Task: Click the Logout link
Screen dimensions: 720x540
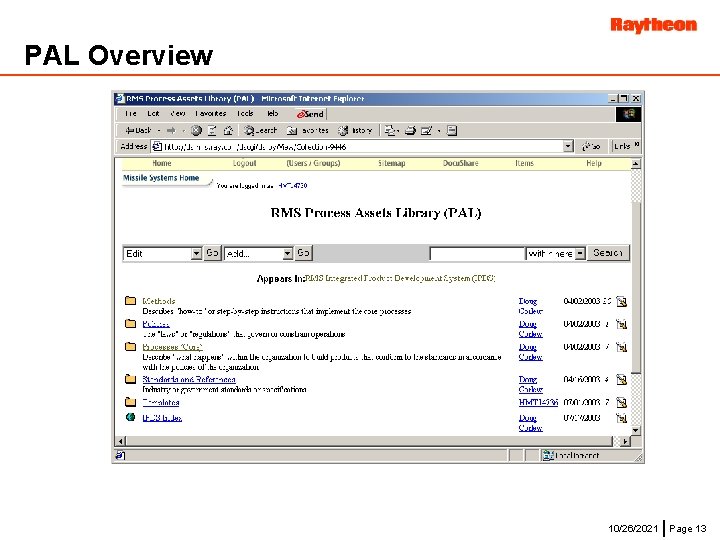Action: [x=244, y=163]
